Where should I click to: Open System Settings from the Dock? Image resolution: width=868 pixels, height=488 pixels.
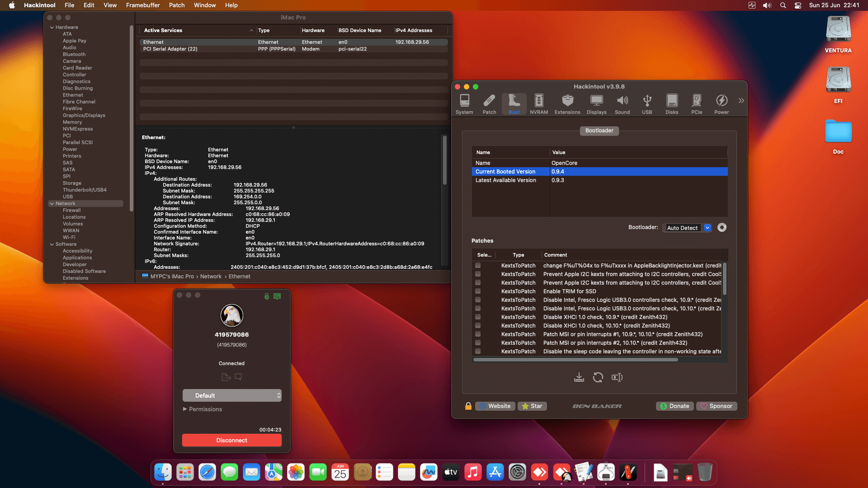point(518,473)
